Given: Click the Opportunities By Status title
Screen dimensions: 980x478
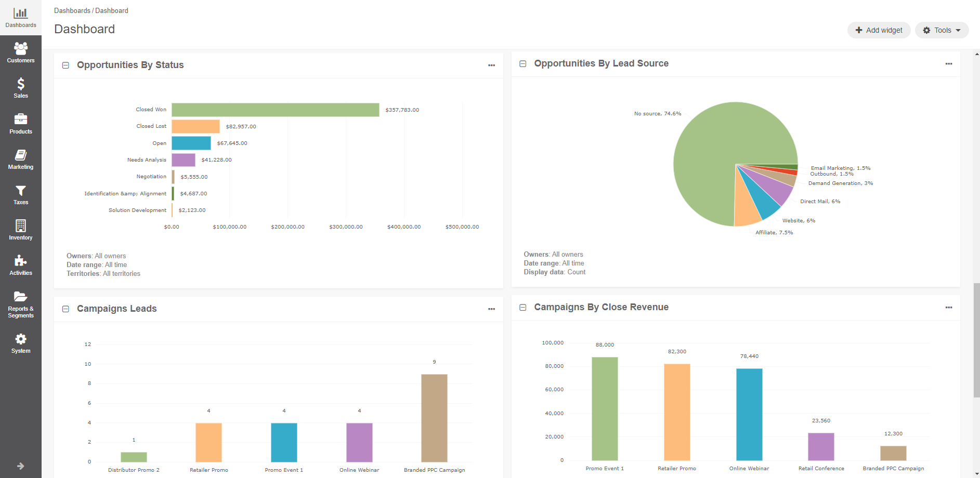Looking at the screenshot, I should click(x=130, y=65).
